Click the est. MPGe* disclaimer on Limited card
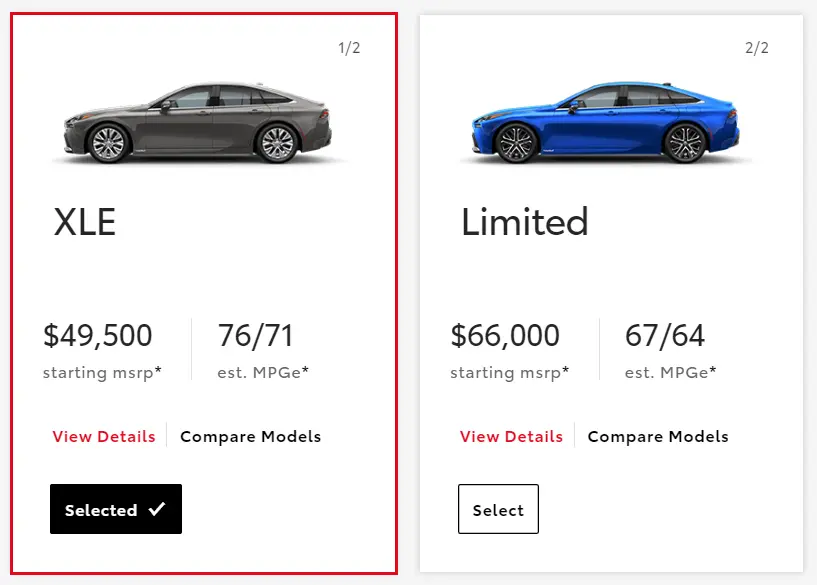The image size is (817, 585). pos(671,372)
